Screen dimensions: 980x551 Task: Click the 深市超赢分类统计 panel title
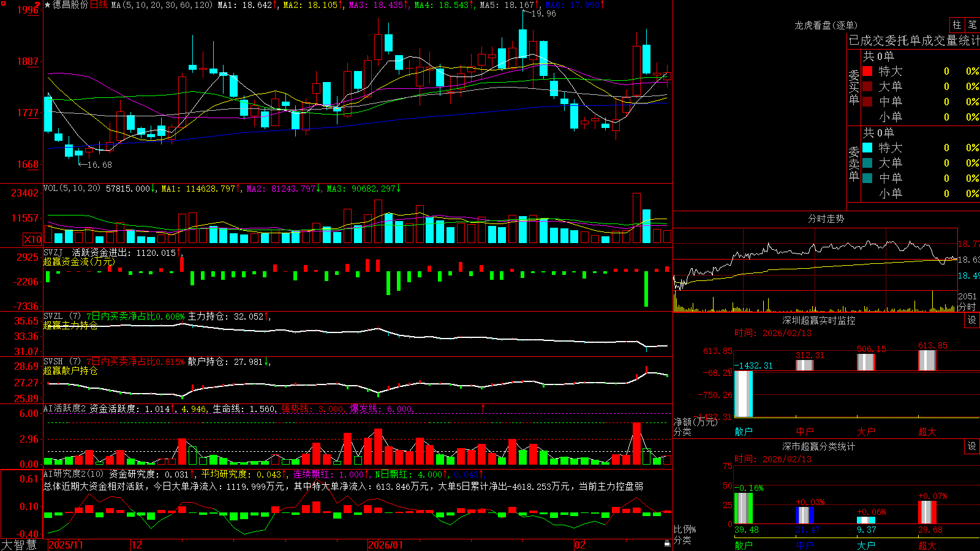pyautogui.click(x=818, y=446)
